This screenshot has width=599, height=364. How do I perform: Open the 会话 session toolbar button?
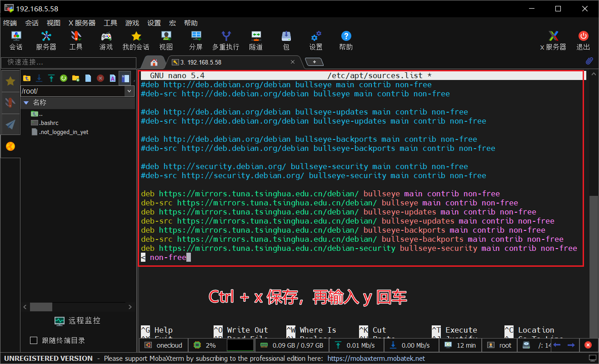point(16,40)
